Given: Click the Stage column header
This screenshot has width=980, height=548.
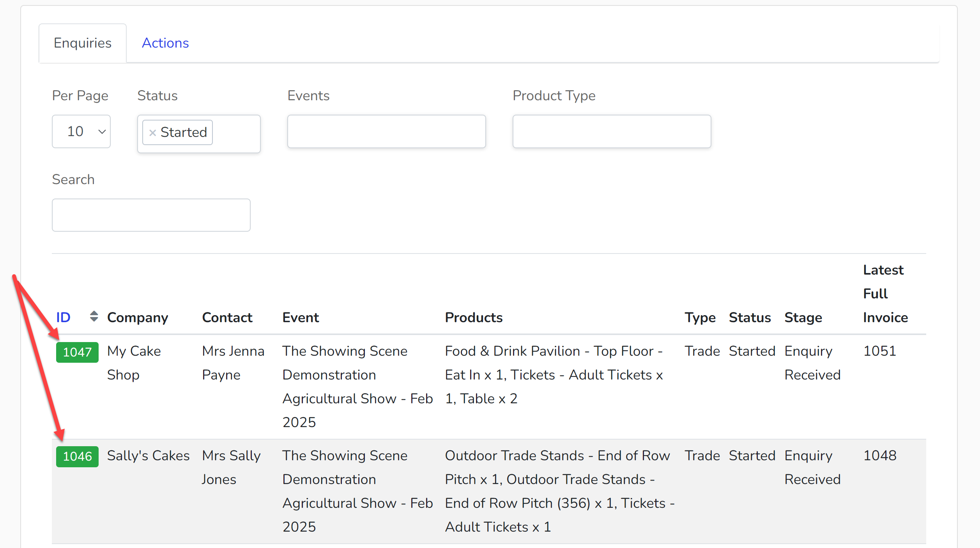Looking at the screenshot, I should (803, 318).
